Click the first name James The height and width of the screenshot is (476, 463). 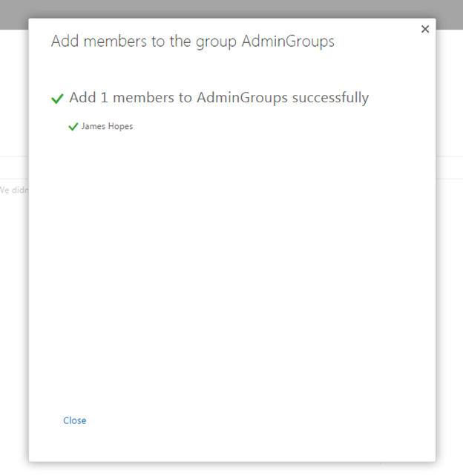(93, 127)
